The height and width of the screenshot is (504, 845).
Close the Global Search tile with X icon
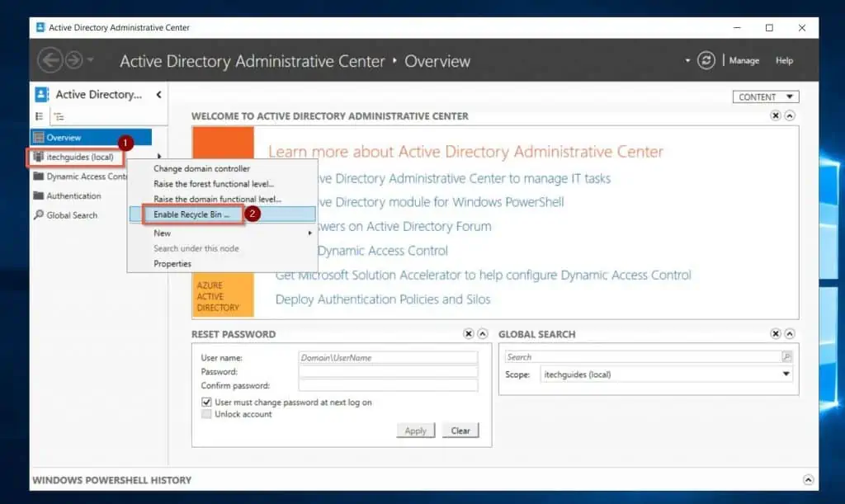point(776,334)
